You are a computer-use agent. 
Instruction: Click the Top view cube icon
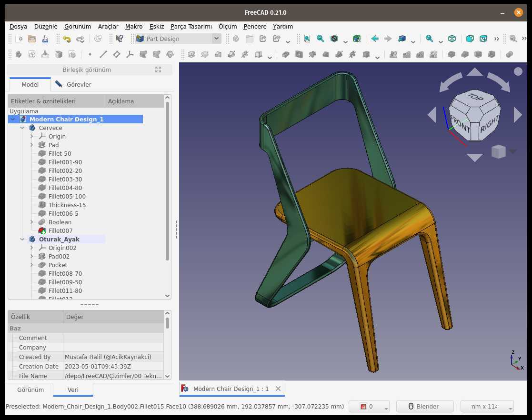(483, 39)
